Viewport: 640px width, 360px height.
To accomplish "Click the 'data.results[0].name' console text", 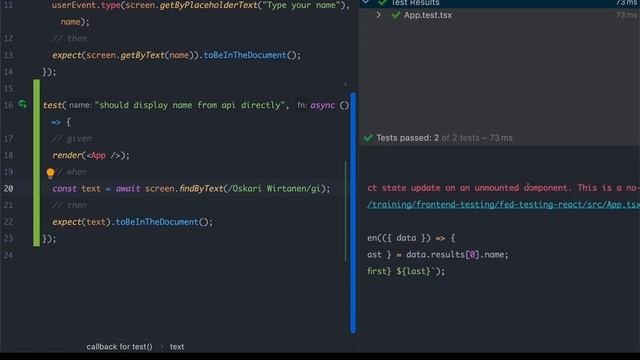I will click(x=457, y=255).
